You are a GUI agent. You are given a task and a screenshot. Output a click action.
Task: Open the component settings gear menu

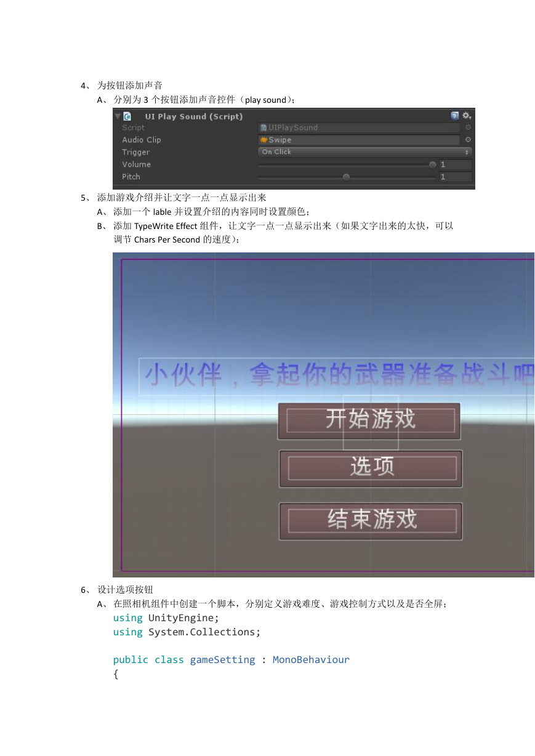pos(467,116)
